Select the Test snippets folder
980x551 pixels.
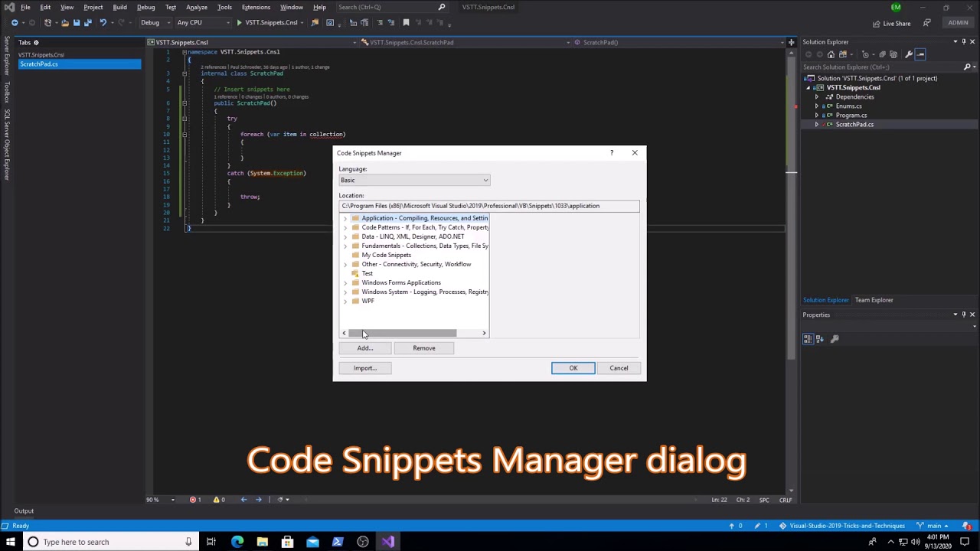pos(367,273)
